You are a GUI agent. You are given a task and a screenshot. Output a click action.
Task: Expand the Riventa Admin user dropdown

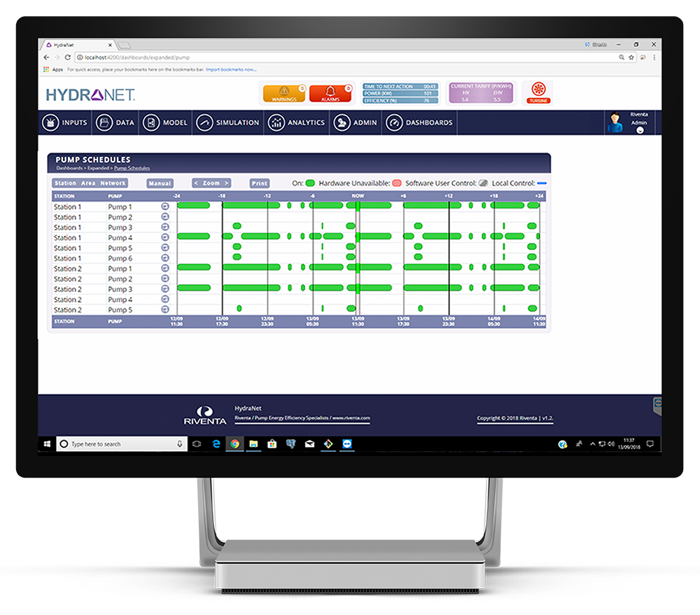tap(640, 130)
